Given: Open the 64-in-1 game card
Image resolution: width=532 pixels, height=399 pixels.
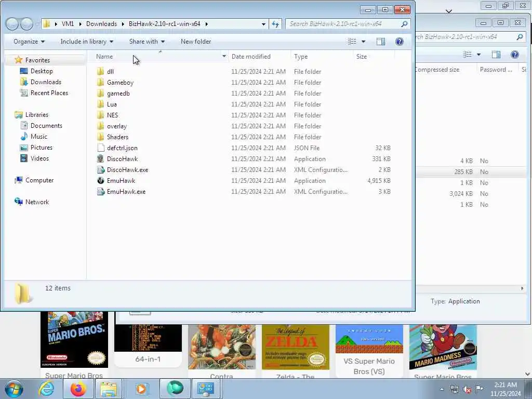Looking at the screenshot, I should 148,345.
